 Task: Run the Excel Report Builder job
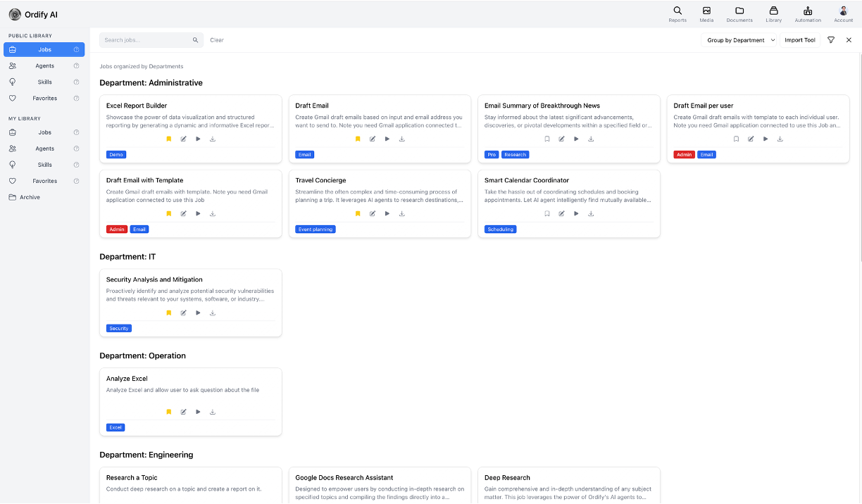[x=198, y=139]
